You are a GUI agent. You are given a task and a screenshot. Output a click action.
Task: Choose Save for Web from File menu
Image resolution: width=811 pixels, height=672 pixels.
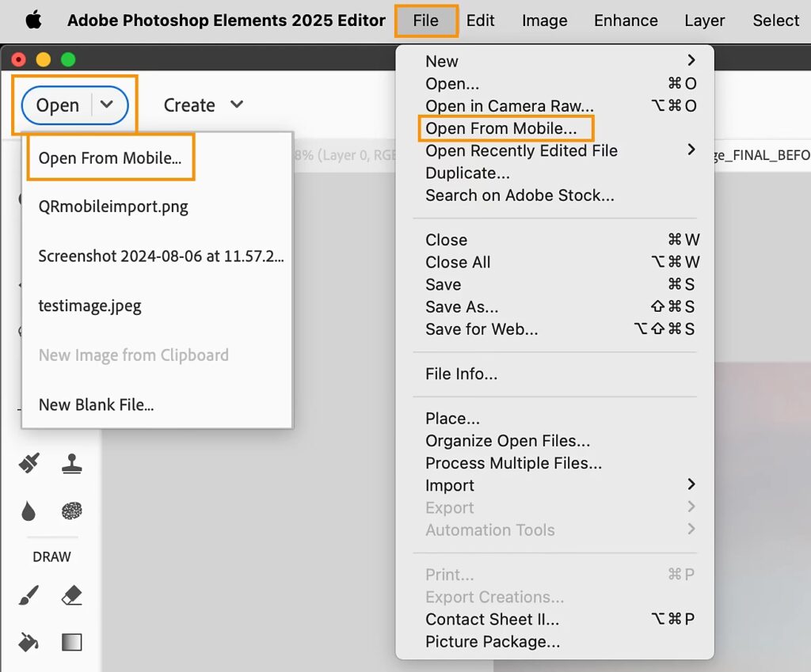coord(482,329)
